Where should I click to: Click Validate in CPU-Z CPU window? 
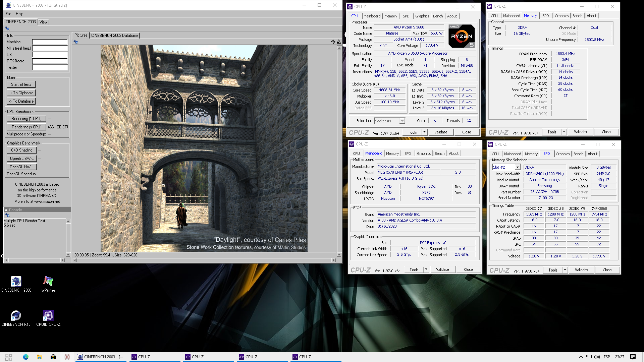coord(441,132)
